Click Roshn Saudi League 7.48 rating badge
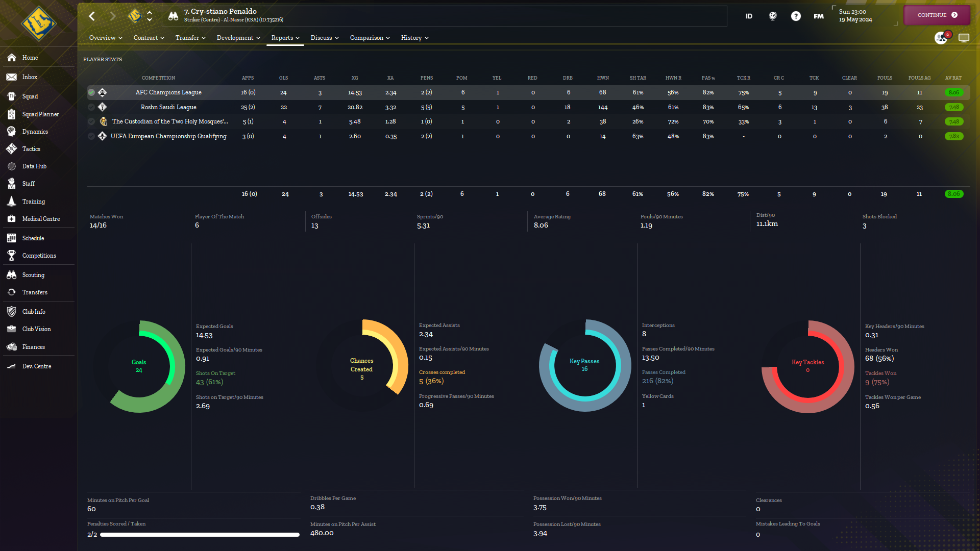The image size is (980, 551). pyautogui.click(x=954, y=107)
